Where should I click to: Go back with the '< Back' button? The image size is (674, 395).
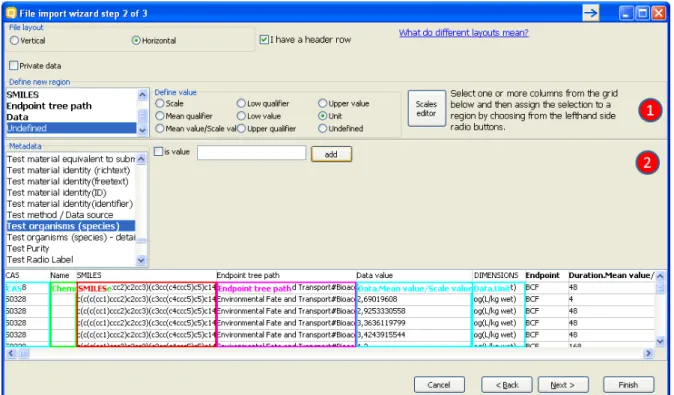point(507,385)
